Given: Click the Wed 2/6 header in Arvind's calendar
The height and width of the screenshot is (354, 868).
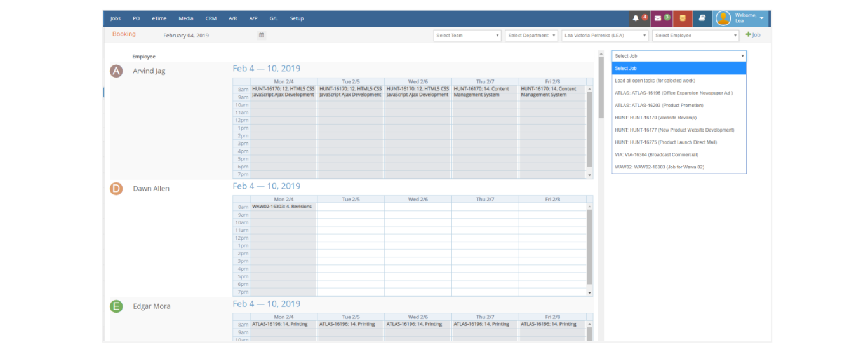Looking at the screenshot, I should (417, 81).
